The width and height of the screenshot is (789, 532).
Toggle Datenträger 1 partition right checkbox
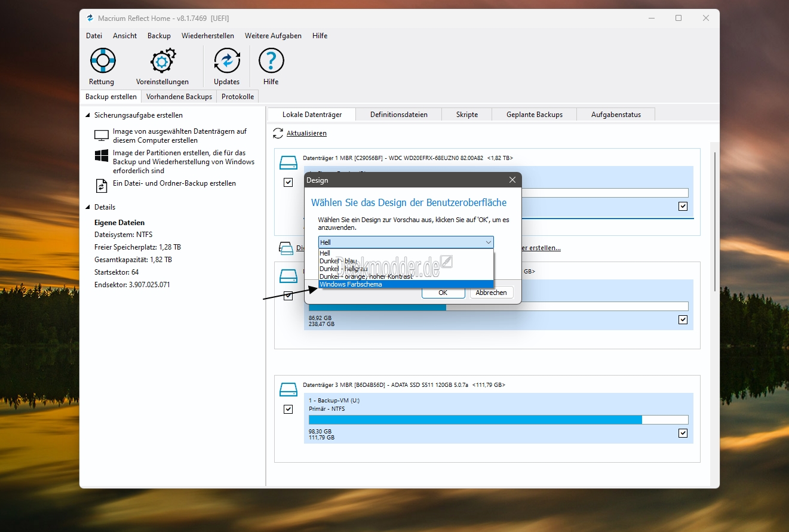pyautogui.click(x=683, y=206)
